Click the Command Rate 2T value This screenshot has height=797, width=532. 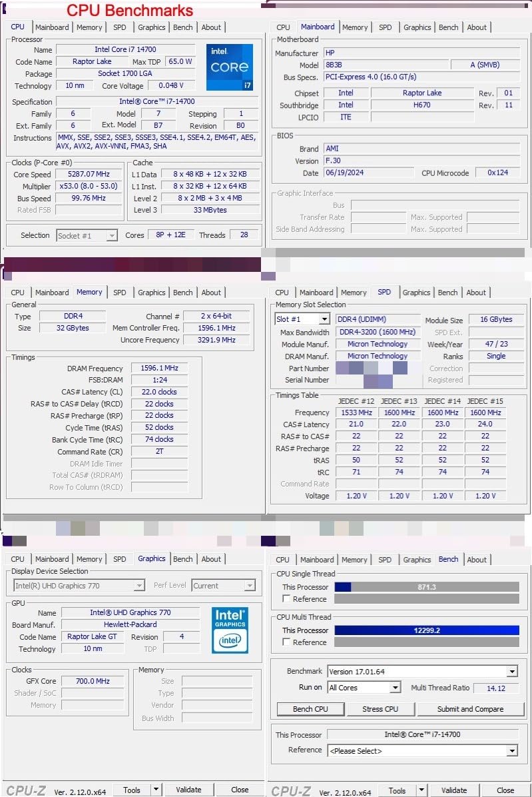pyautogui.click(x=159, y=451)
